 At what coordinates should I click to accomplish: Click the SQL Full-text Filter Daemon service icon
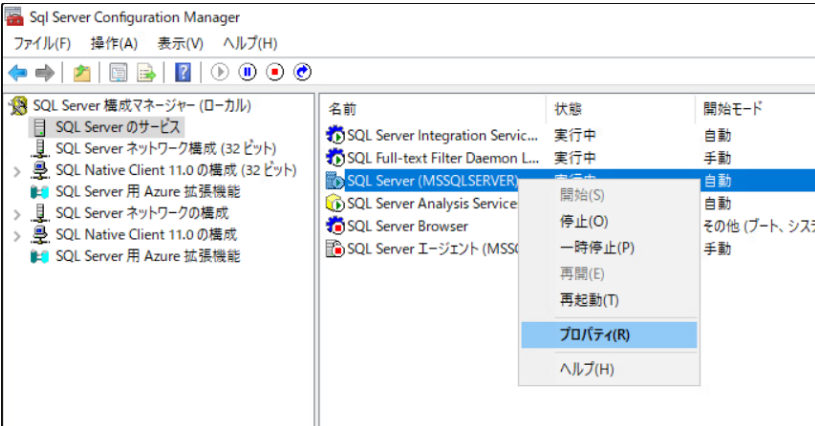[x=335, y=158]
